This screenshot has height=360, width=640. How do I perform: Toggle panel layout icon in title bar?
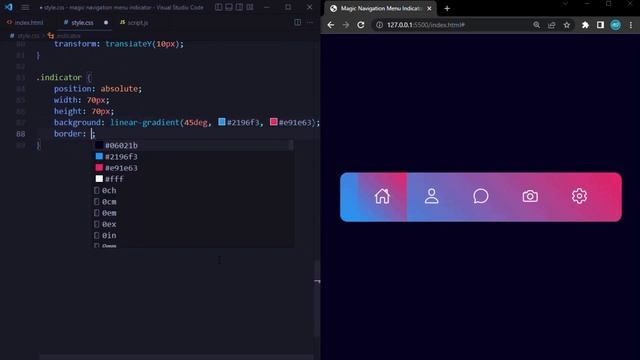click(x=229, y=7)
